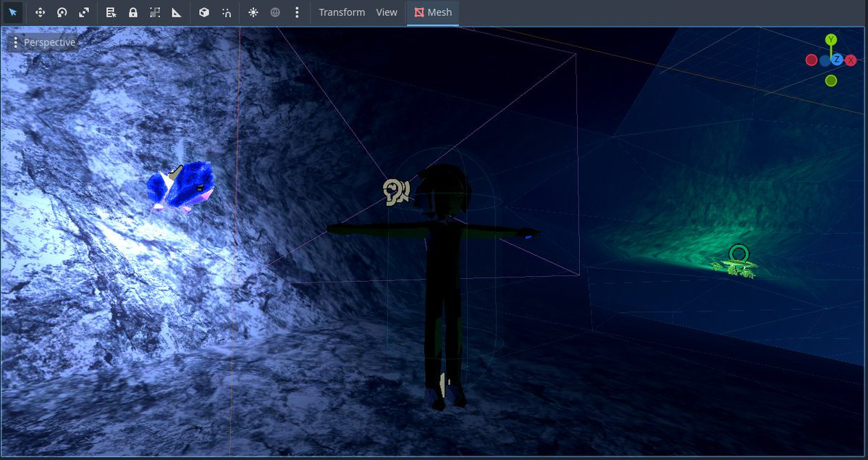The height and width of the screenshot is (460, 868).
Task: Toggle Use Local Space cube button
Action: [204, 12]
